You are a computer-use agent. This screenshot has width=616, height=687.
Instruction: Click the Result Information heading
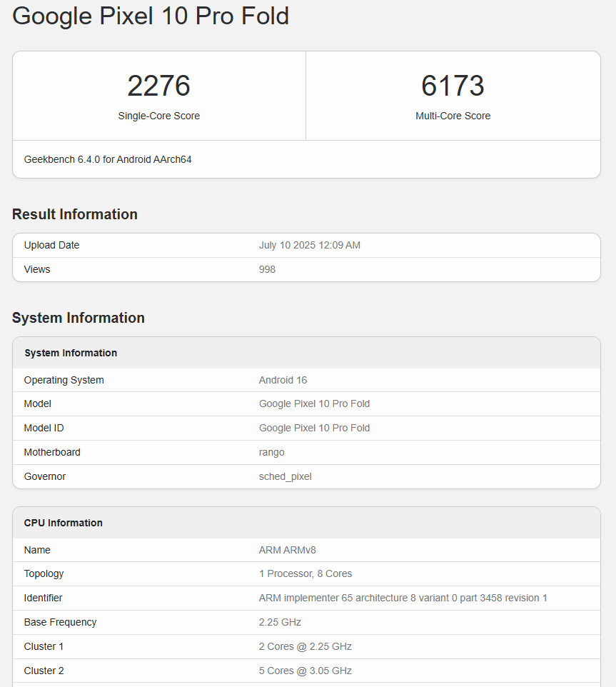pos(75,214)
